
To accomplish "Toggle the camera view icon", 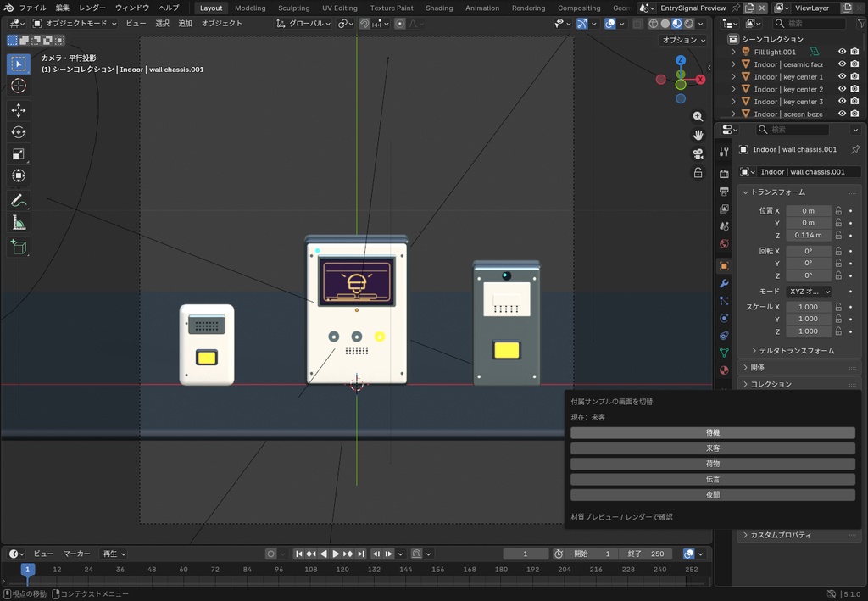I will (x=698, y=153).
